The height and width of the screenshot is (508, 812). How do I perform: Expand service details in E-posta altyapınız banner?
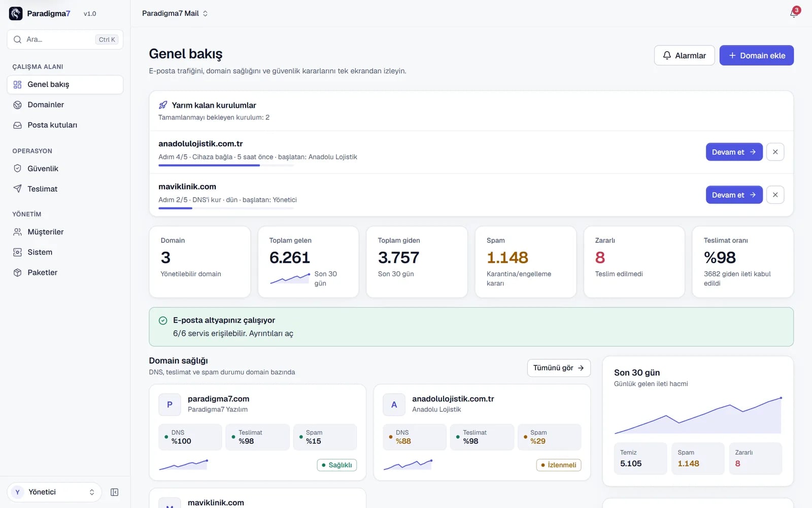click(233, 333)
